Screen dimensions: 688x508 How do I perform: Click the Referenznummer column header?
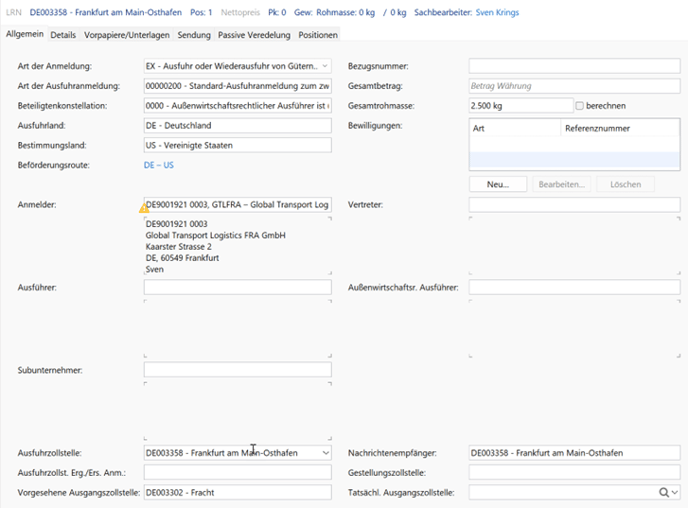pos(597,128)
